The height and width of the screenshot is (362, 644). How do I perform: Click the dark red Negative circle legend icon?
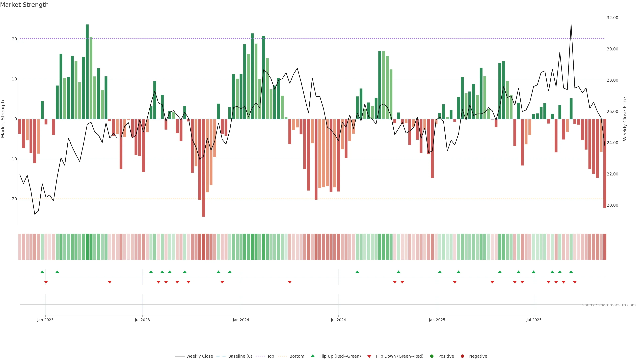click(462, 356)
